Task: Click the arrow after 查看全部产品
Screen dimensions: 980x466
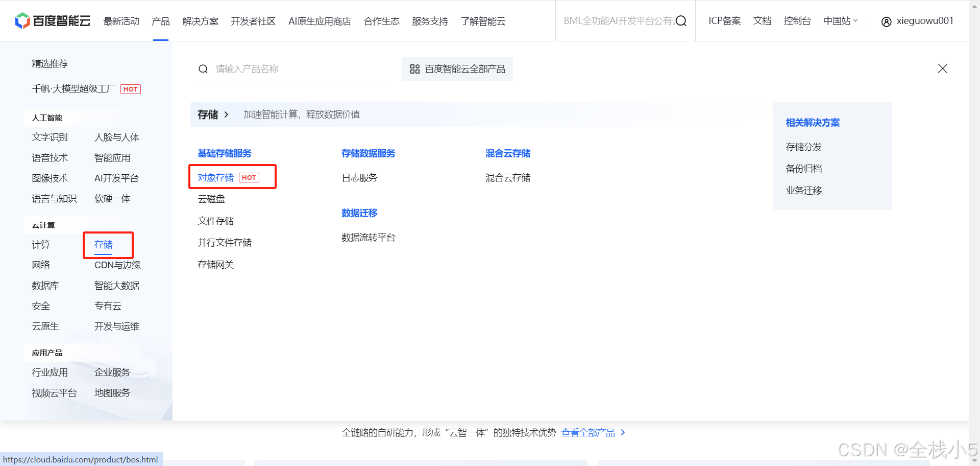Action: (623, 433)
